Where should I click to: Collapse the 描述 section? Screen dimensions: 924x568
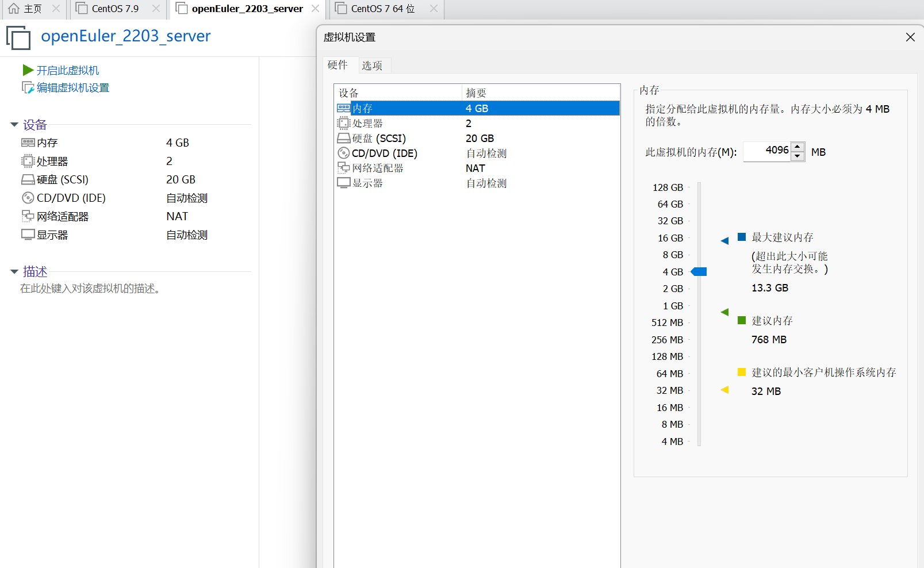pyautogui.click(x=14, y=271)
